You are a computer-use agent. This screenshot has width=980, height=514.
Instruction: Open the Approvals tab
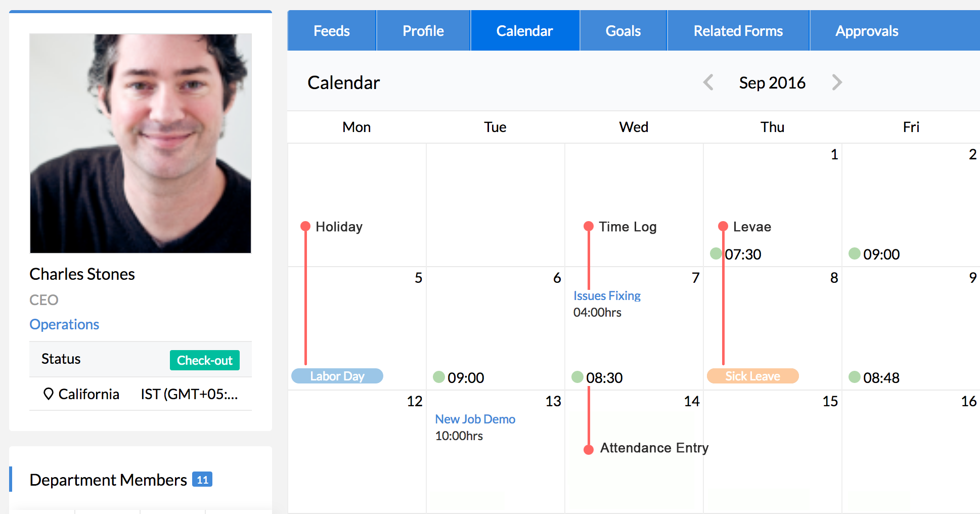point(867,31)
